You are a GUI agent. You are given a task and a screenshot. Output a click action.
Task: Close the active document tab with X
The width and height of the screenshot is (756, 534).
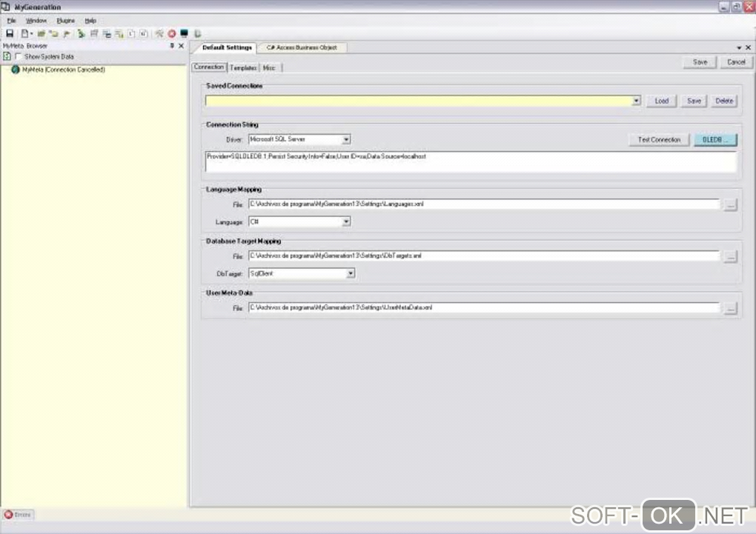click(x=749, y=47)
